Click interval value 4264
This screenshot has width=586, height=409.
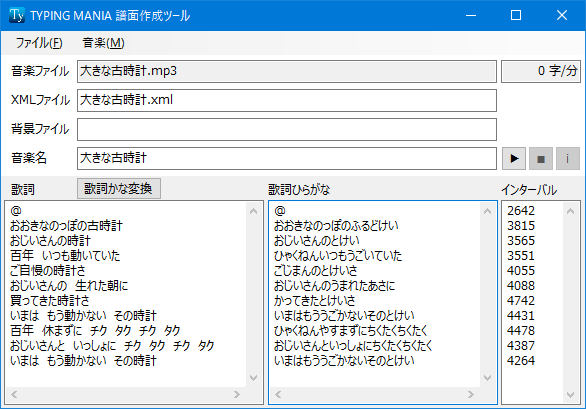click(x=521, y=360)
